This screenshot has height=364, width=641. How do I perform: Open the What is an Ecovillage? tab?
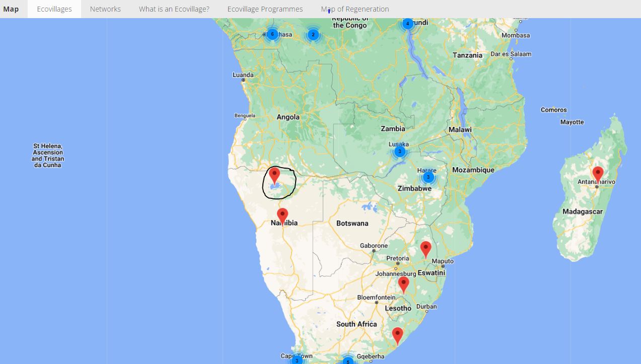[x=174, y=9]
